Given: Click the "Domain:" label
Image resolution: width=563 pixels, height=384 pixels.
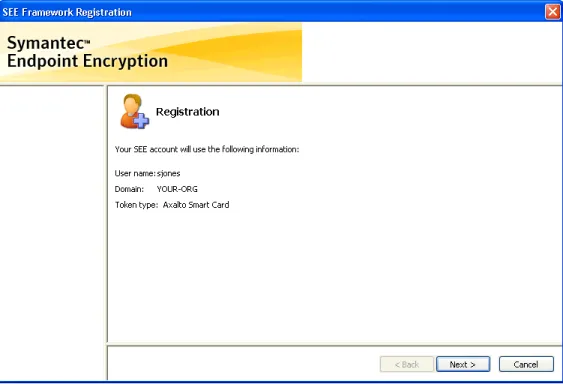Looking at the screenshot, I should point(129,189).
